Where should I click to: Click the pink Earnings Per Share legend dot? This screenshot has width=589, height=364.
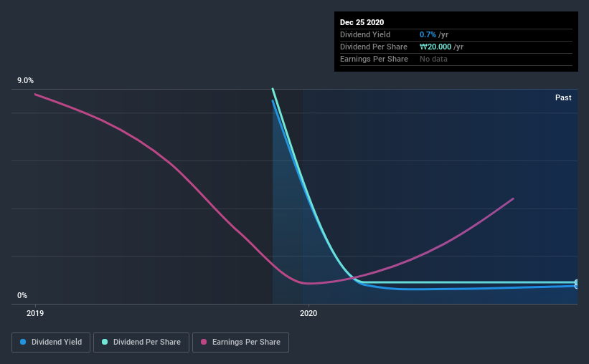(204, 342)
